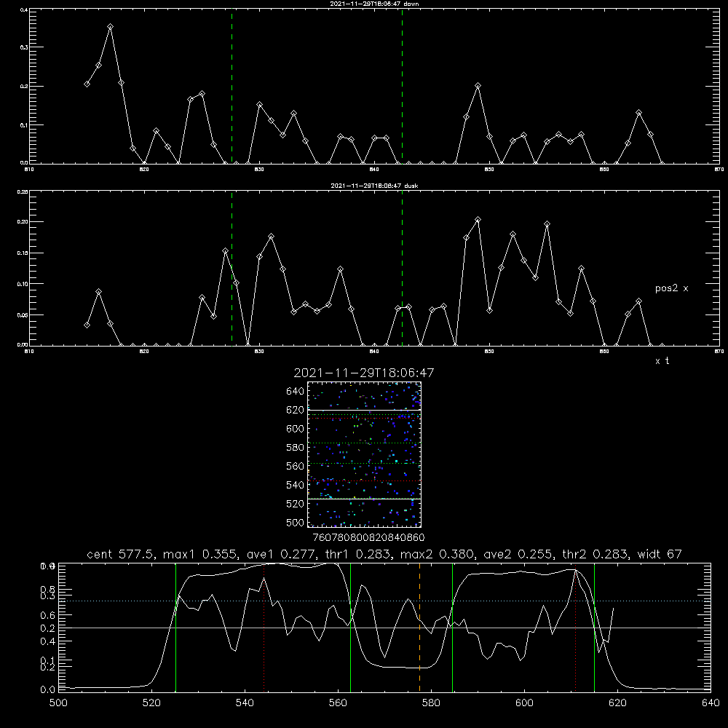This screenshot has height=728, width=728.
Task: Click the green solid line near 525 in the bottom plot
Action: pos(176,628)
